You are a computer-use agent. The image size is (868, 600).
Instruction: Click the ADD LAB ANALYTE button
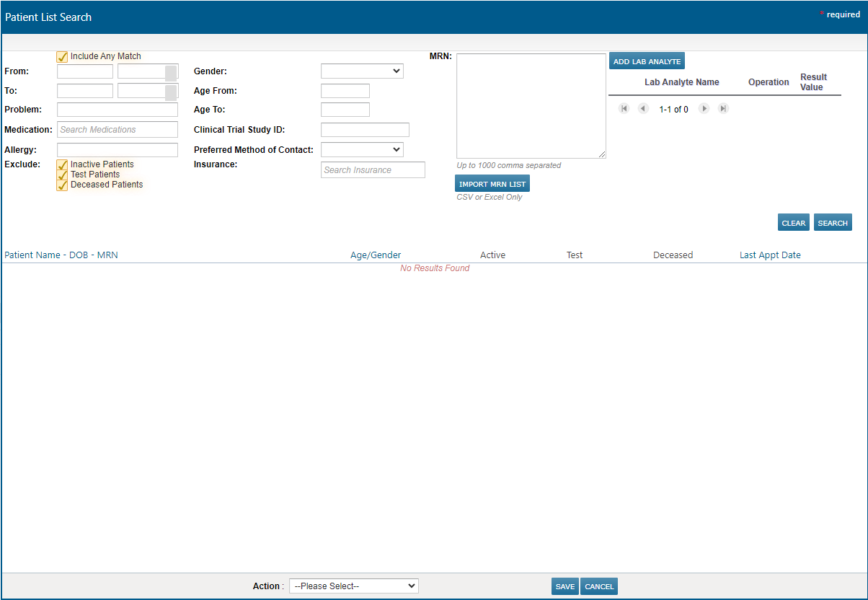coord(646,61)
